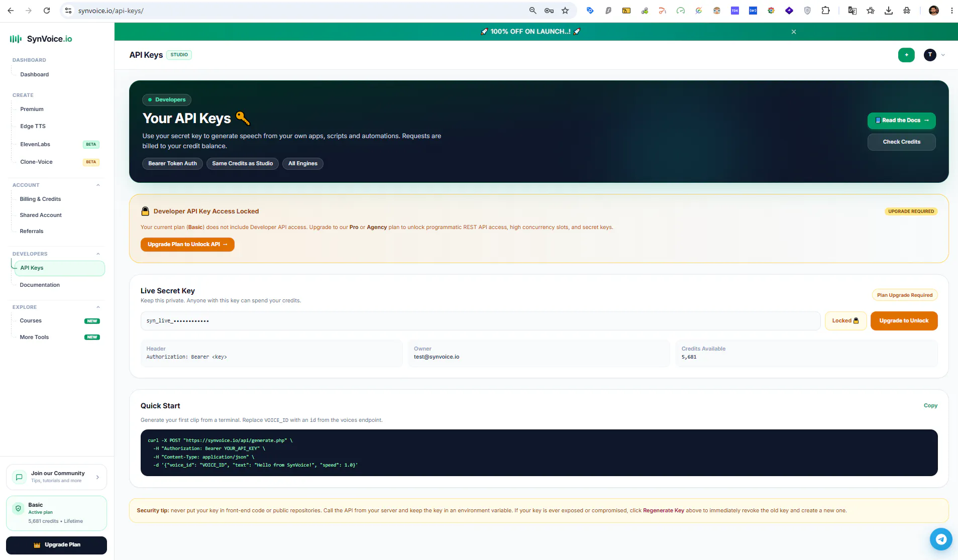This screenshot has height=560, width=958.
Task: Open the Telegram chat bubble icon
Action: click(x=941, y=539)
